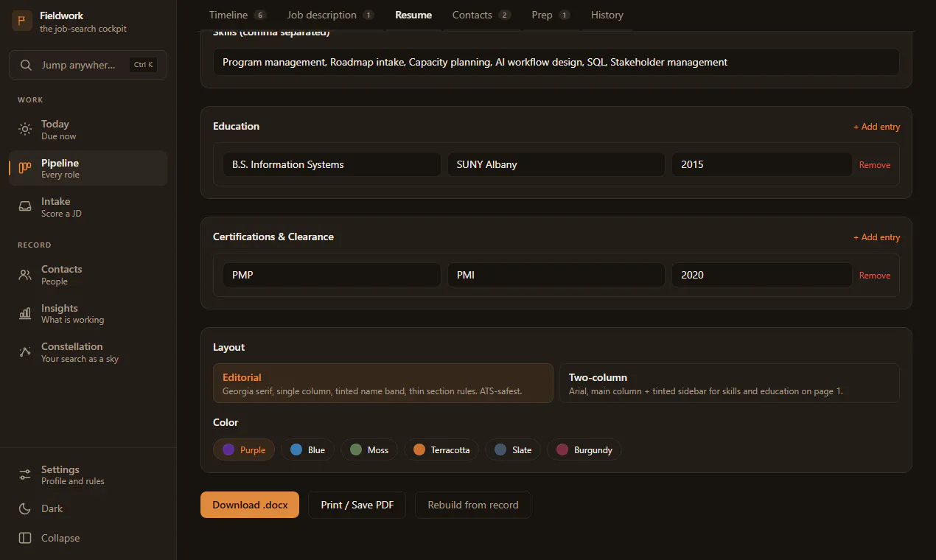Pick the Purple color swatch
Image resolution: width=936 pixels, height=560 pixels.
coord(244,449)
